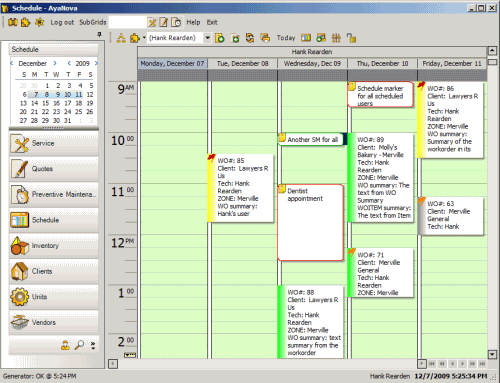Viewport: 500px width, 383px height.
Task: Open the Help menu
Action: point(193,22)
